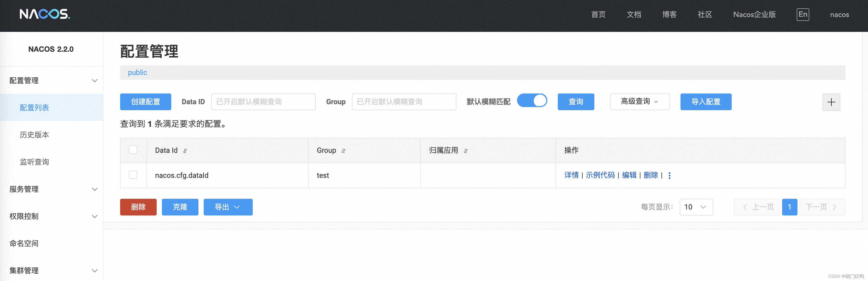Screen dimensions: 868x281
Task: Click 删除 link in the table row
Action: (x=651, y=175)
